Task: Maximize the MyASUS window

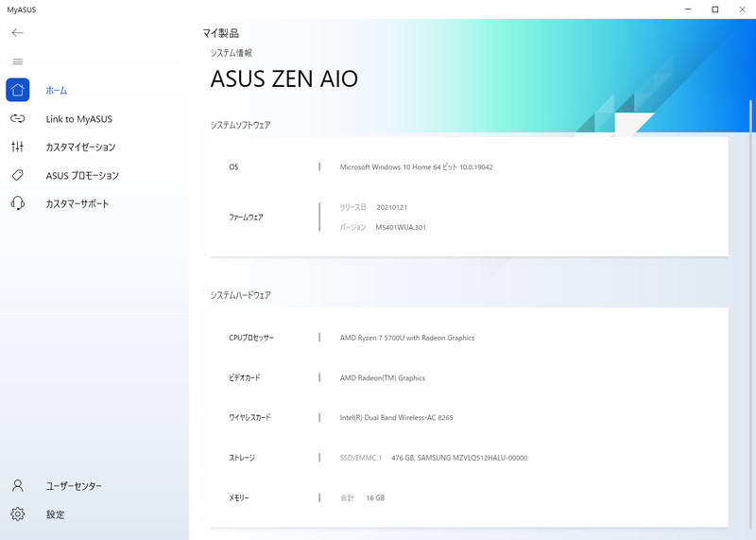Action: (x=715, y=9)
